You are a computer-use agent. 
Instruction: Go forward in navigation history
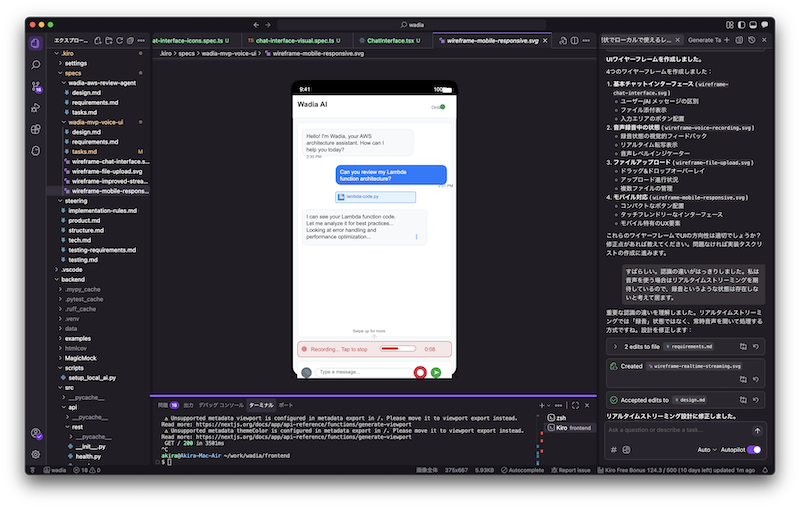268,24
